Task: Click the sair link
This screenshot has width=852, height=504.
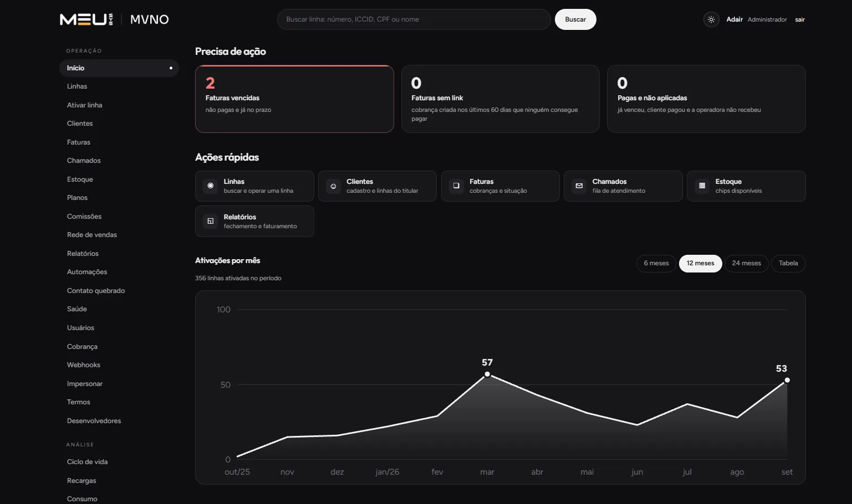Action: [x=800, y=19]
